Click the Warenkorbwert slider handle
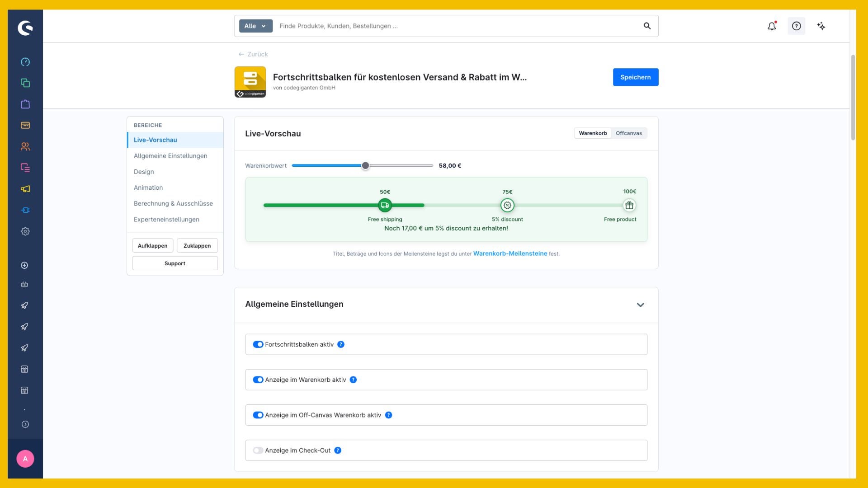 coord(365,165)
